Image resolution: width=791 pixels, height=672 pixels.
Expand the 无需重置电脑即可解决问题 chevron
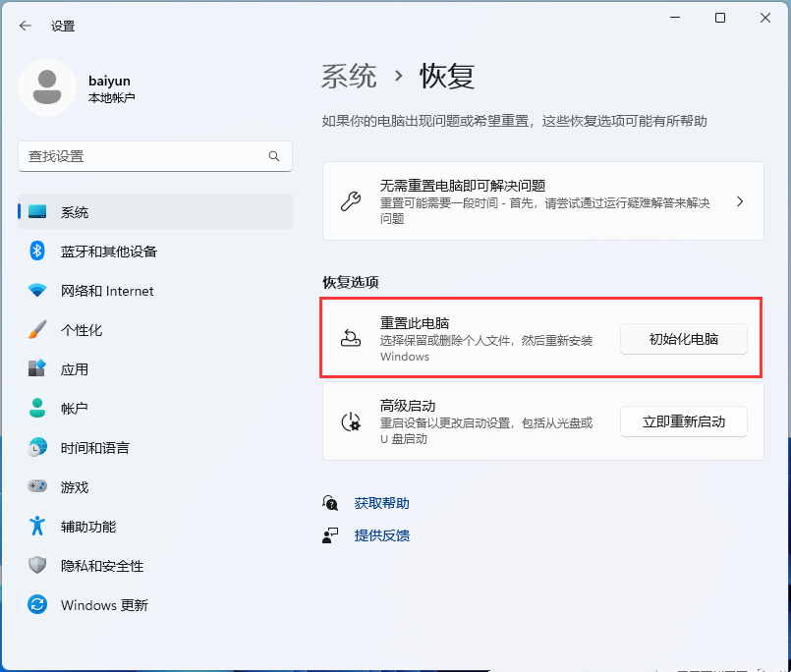coord(740,201)
